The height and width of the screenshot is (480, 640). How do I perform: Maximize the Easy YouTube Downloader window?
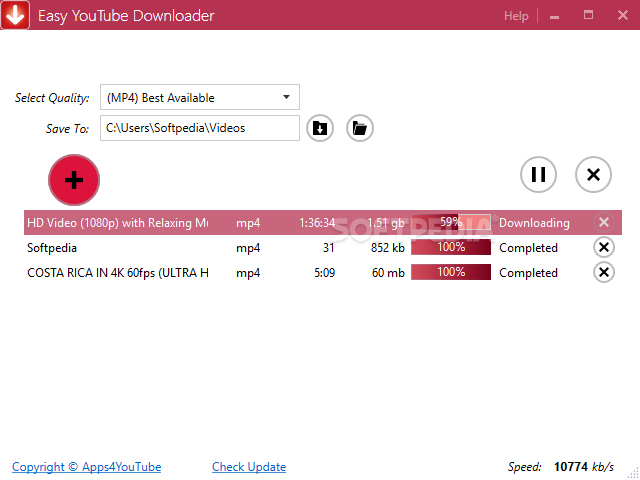tap(588, 16)
